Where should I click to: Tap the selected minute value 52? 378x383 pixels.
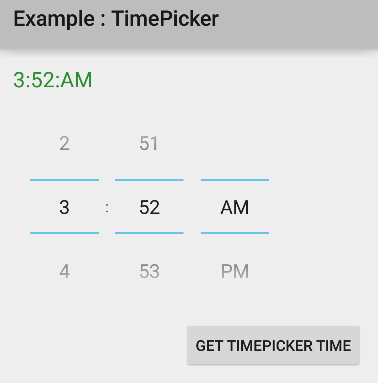[149, 207]
